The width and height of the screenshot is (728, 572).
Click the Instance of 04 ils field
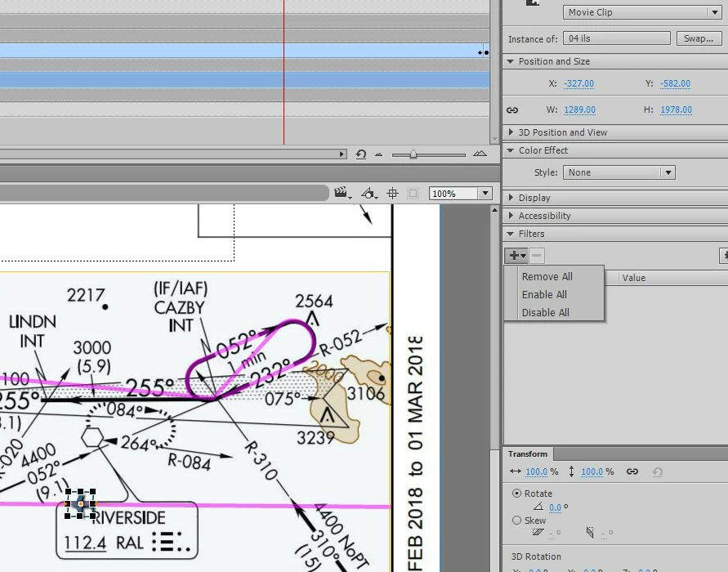(617, 38)
